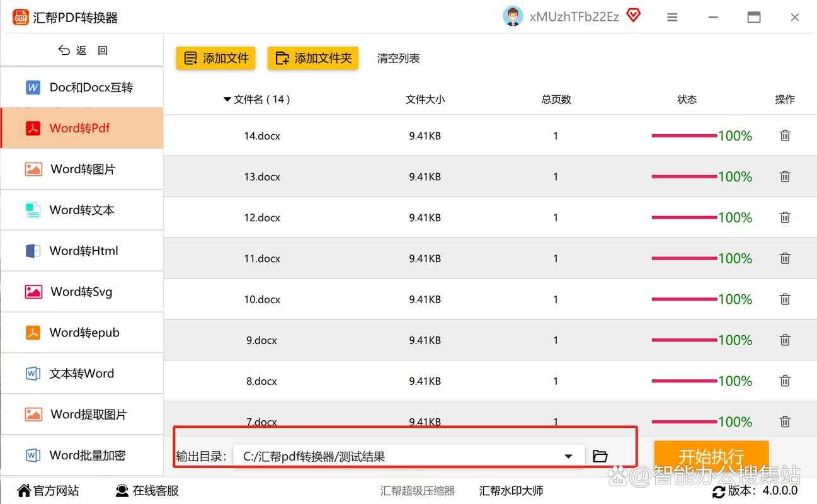
Task: Click the VIP badge beside the username
Action: click(634, 16)
